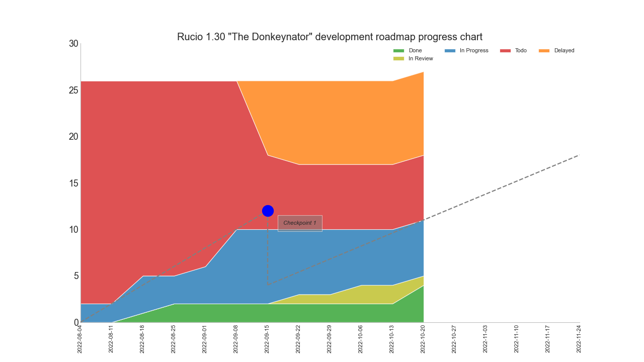Click the green Done legend swatch

pyautogui.click(x=398, y=51)
